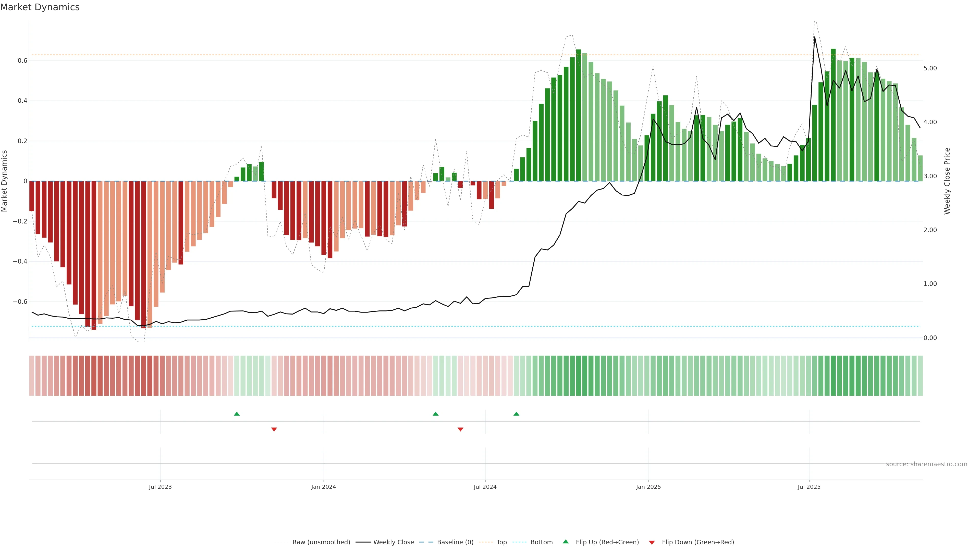
Task: Click the Jul 2023 x-axis label
Action: [x=160, y=487]
